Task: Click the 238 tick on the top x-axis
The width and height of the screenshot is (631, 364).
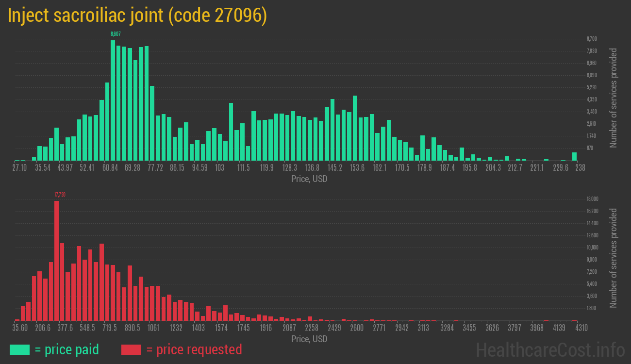Action: (x=580, y=168)
